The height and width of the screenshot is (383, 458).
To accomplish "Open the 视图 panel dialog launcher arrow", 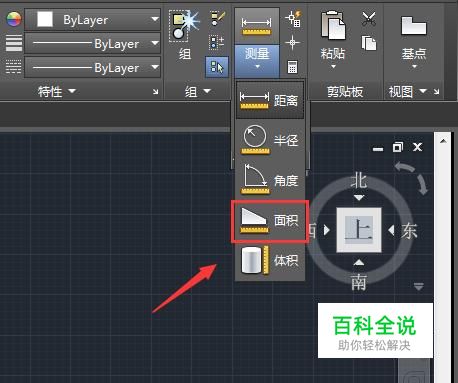I will [436, 91].
